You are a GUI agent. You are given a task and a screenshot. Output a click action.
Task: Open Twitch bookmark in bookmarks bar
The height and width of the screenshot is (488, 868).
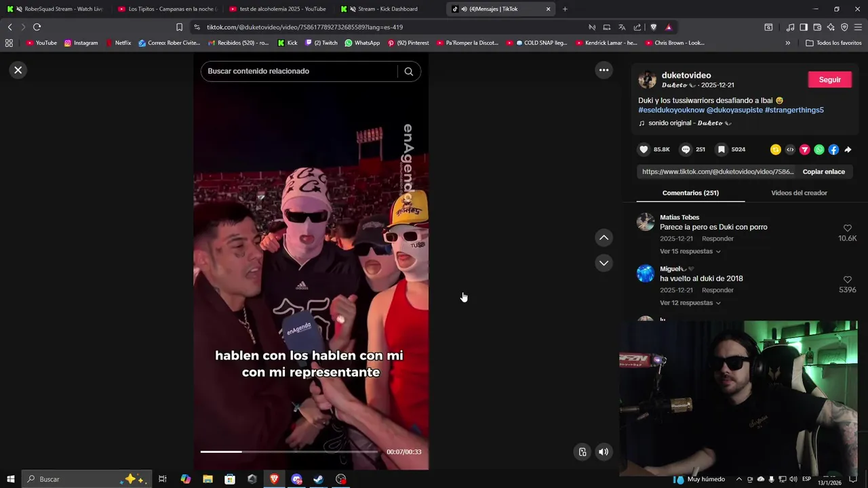321,43
